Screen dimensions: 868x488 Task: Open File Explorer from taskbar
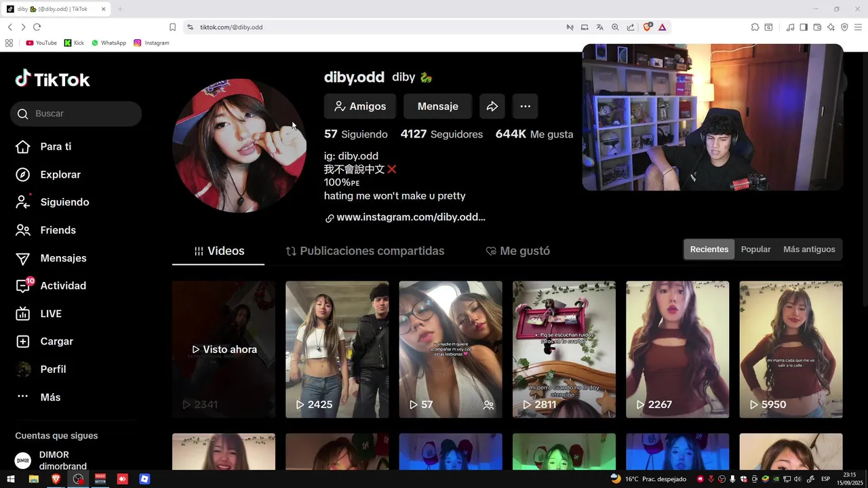[33, 479]
